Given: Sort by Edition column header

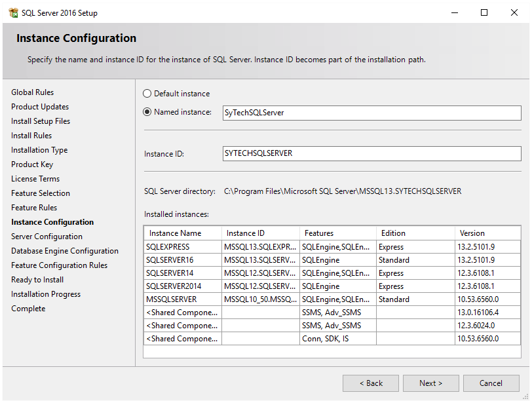Looking at the screenshot, I should click(x=415, y=233).
